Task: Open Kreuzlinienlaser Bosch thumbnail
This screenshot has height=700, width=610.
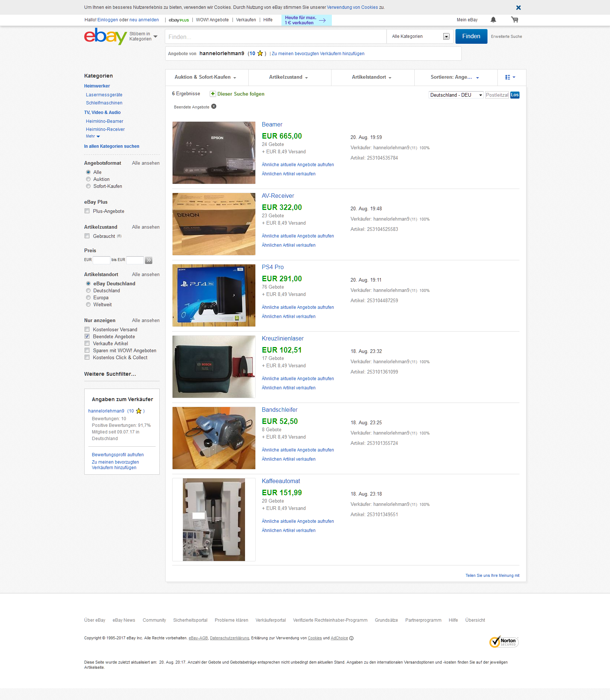Action: [x=214, y=367]
